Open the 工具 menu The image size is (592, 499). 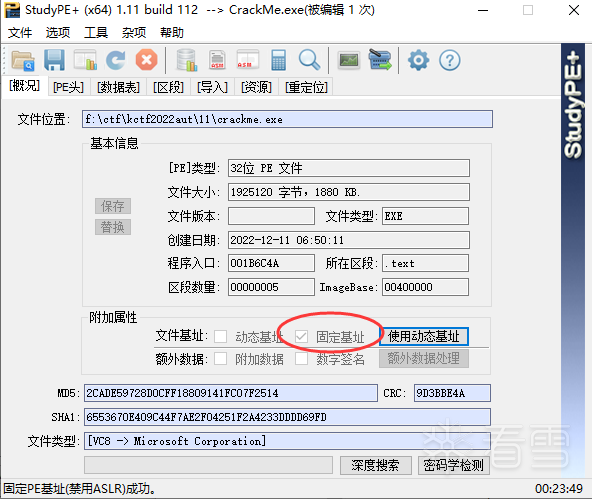96,33
